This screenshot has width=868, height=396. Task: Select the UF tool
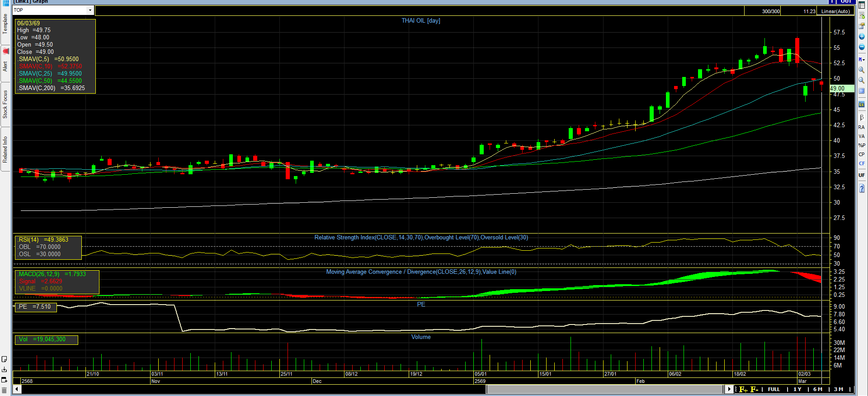862,175
